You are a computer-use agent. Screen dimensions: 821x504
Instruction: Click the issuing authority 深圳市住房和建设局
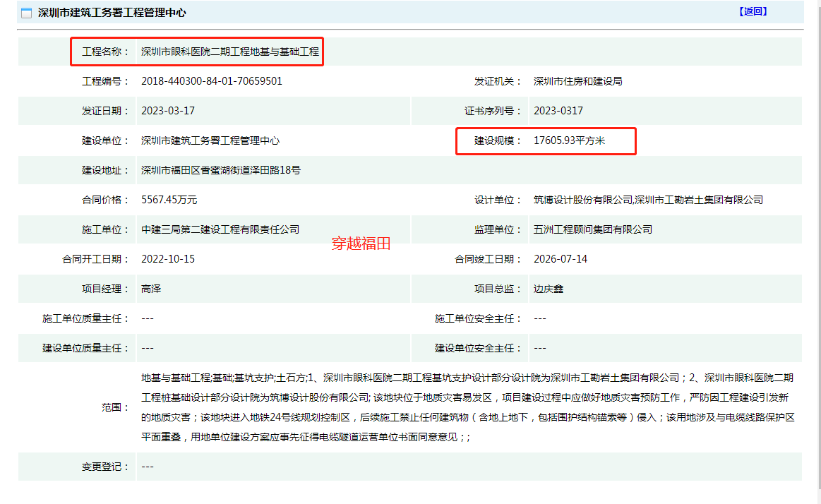[577, 81]
